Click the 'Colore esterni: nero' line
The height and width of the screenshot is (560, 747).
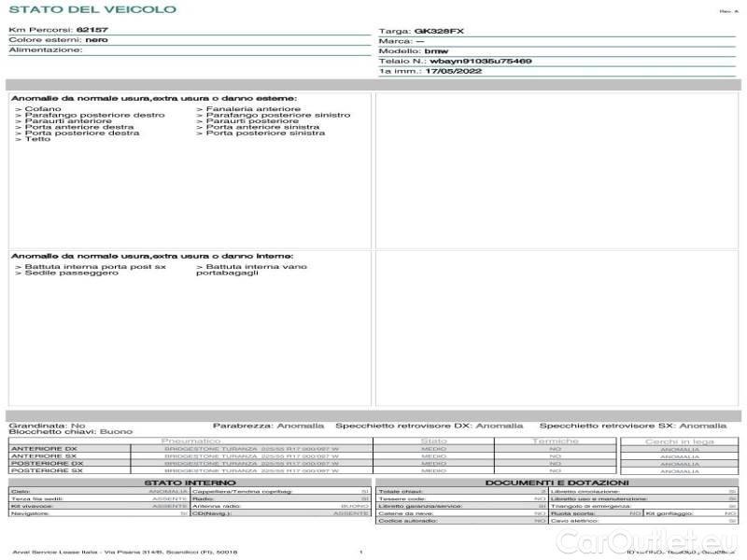[58, 40]
